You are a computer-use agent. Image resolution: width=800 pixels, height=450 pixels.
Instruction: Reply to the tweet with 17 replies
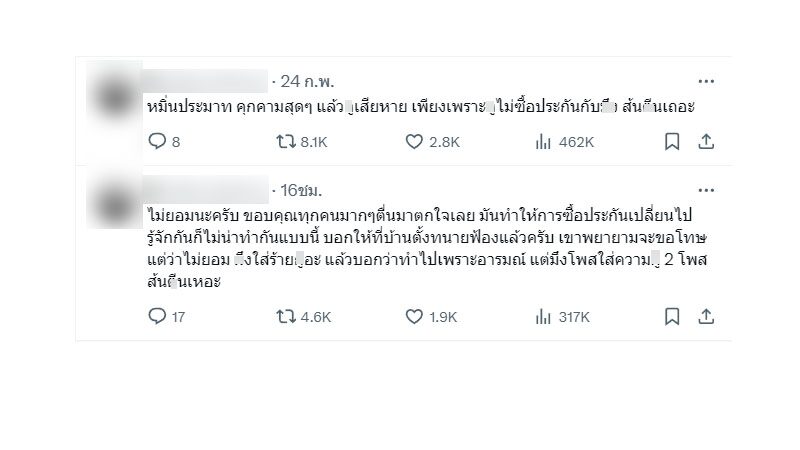[156, 317]
